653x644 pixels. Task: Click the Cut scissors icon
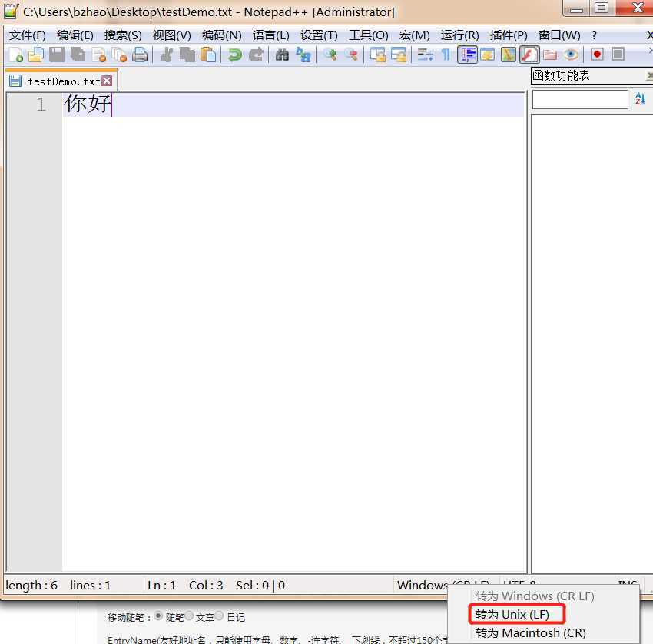point(167,55)
